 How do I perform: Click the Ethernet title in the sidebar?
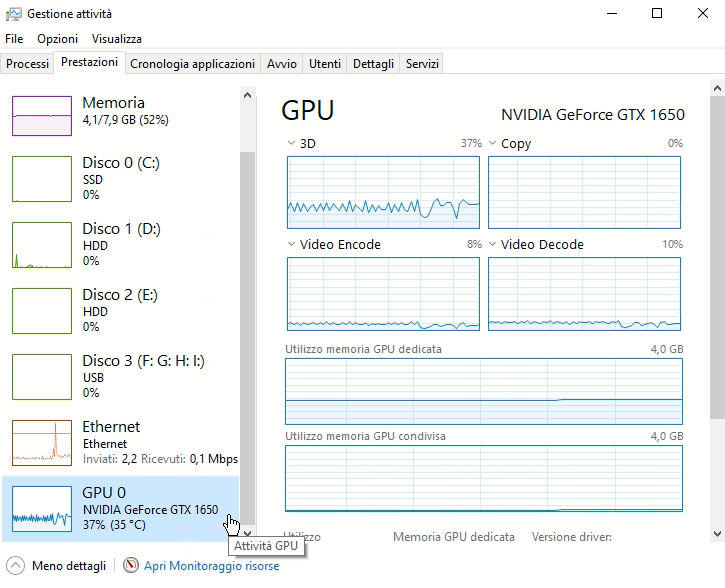click(x=111, y=427)
